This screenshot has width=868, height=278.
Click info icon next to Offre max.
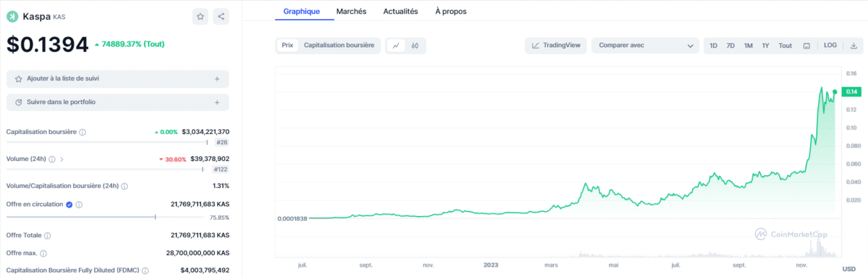(x=43, y=253)
